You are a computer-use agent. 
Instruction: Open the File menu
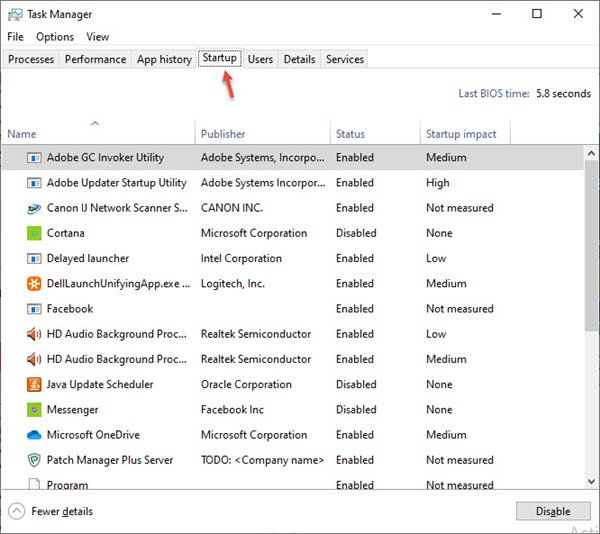(15, 37)
